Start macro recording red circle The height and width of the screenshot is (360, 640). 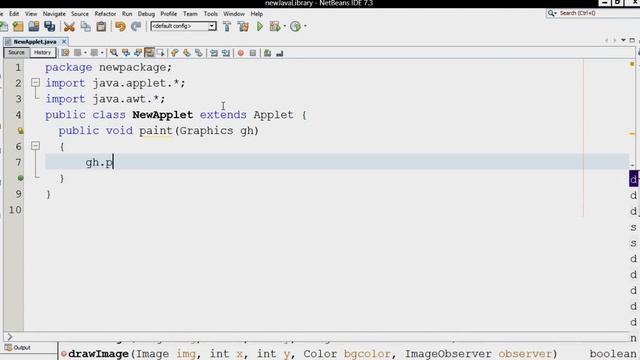[x=241, y=53]
